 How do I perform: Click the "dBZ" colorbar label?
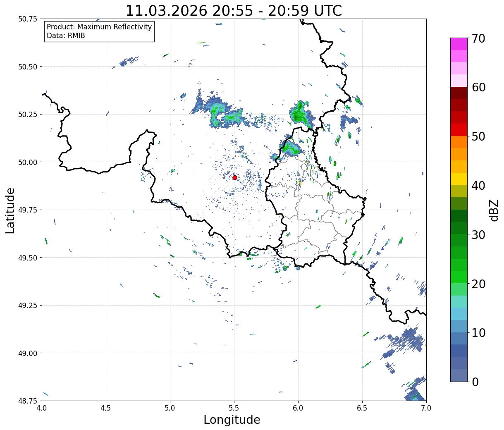coord(494,210)
